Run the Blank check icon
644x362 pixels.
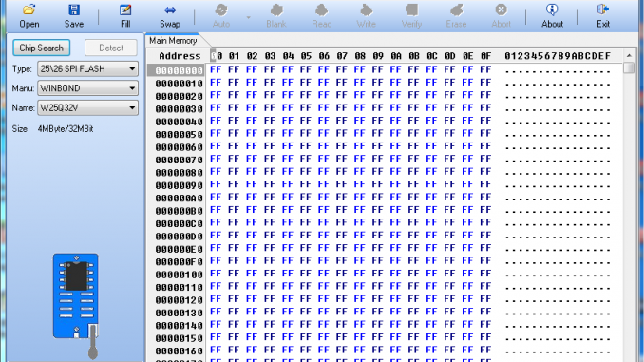tap(276, 16)
